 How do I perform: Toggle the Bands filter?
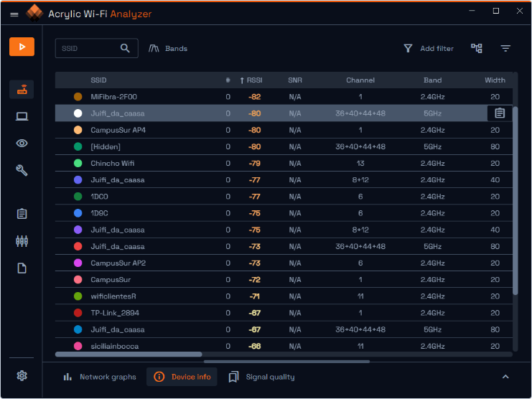click(x=168, y=48)
